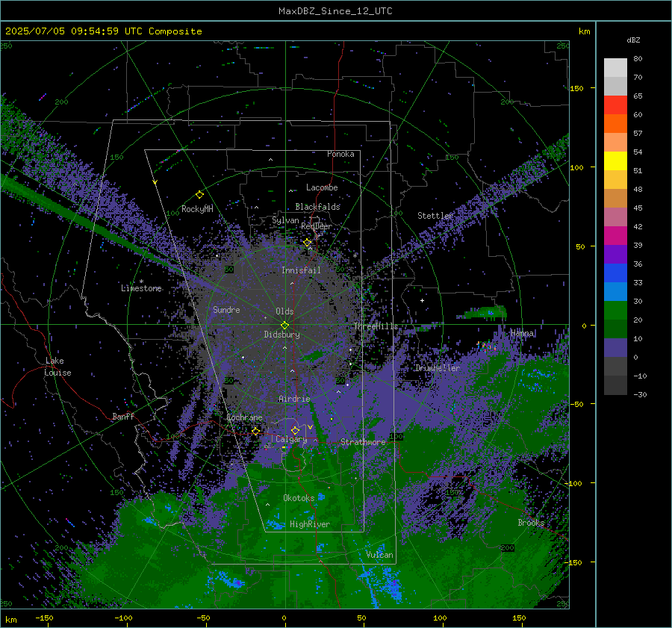Viewport: 672px width, 628px height.
Task: Click the title text MaxDBZ_Since_12_UTC
Action: (335, 11)
